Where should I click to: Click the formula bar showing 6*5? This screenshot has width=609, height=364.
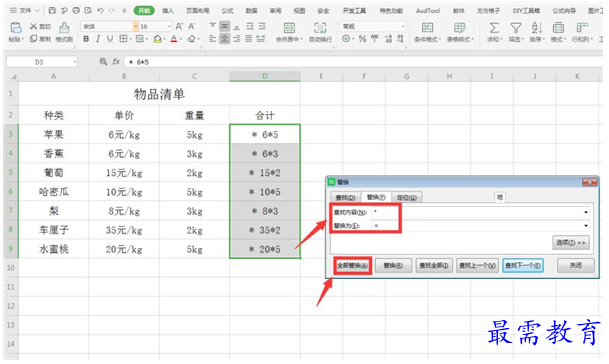tap(363, 62)
